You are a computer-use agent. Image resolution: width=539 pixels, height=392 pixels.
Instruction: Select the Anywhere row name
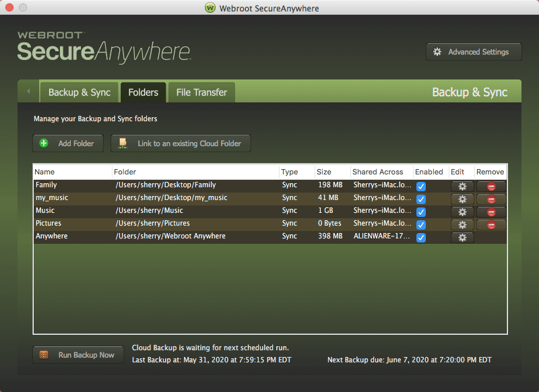tap(52, 236)
